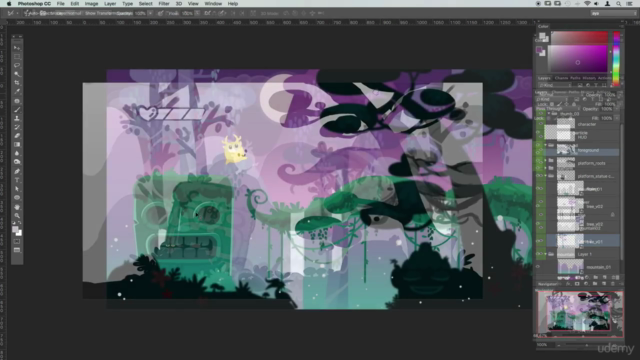Select the Pen tool
640x360 pixels.
pyautogui.click(x=17, y=171)
